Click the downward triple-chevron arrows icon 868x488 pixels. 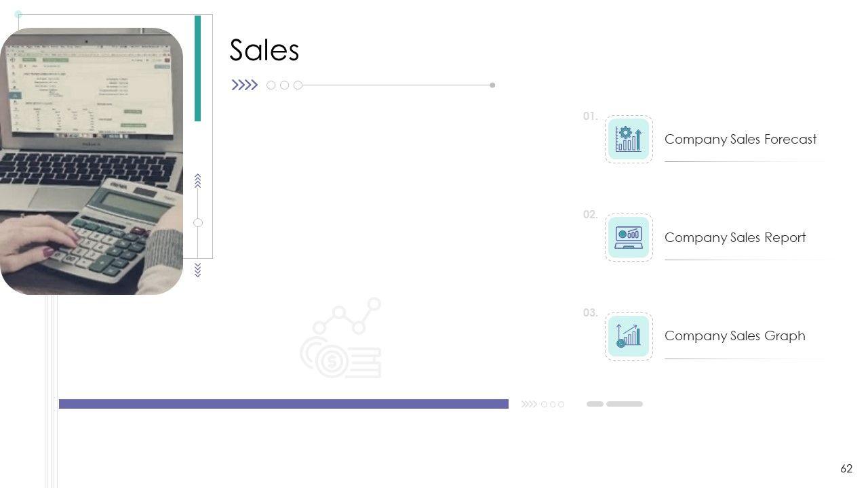tap(198, 270)
